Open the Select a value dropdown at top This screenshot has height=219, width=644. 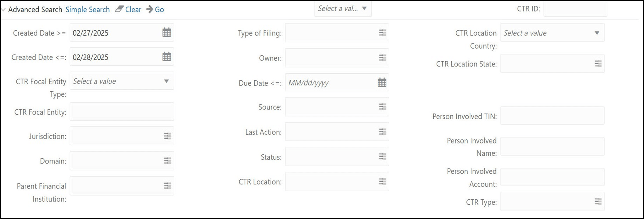[x=365, y=8]
